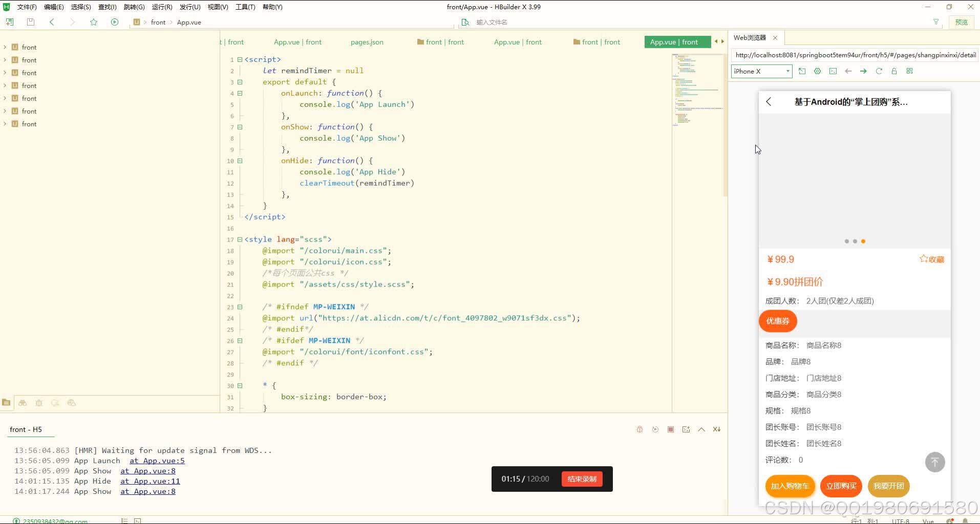
Task: Open the iPhone X device dropdown
Action: point(762,71)
